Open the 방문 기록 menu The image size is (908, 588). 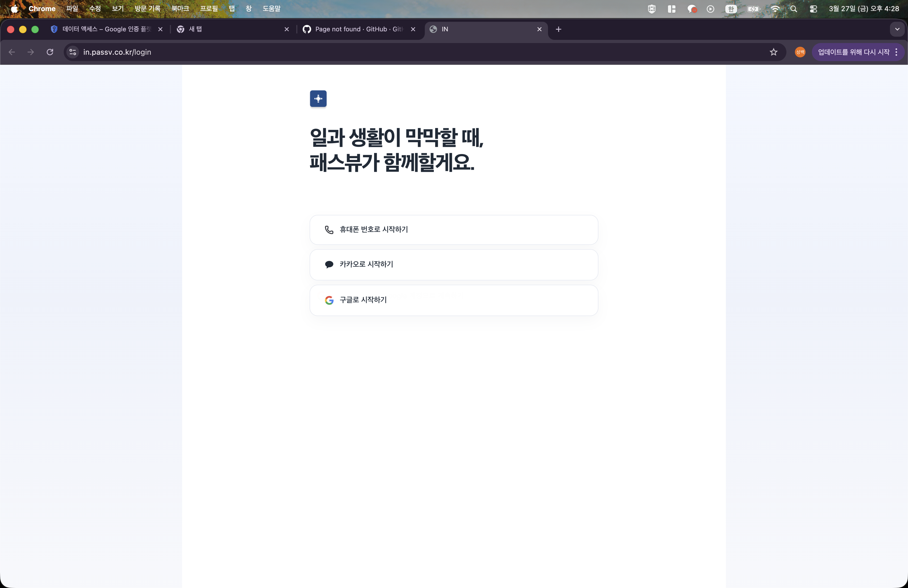point(147,8)
